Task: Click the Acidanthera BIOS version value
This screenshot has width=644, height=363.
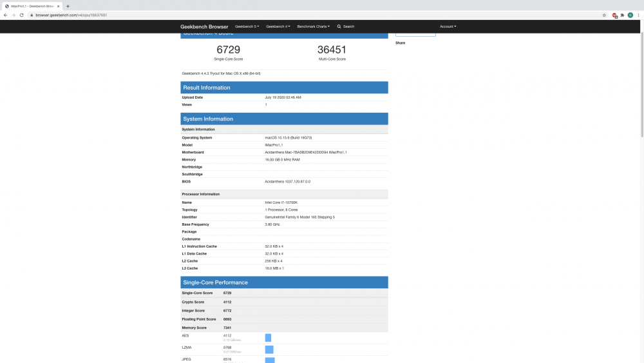Action: coord(287,182)
